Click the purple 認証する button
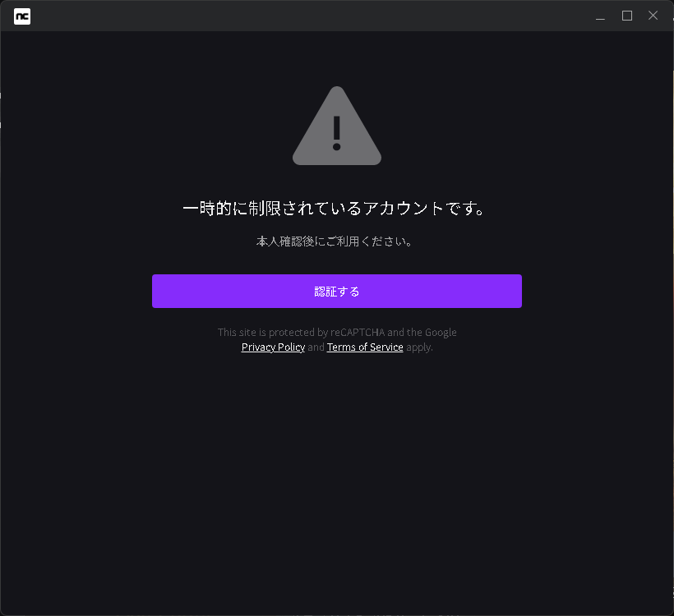 [x=336, y=292]
